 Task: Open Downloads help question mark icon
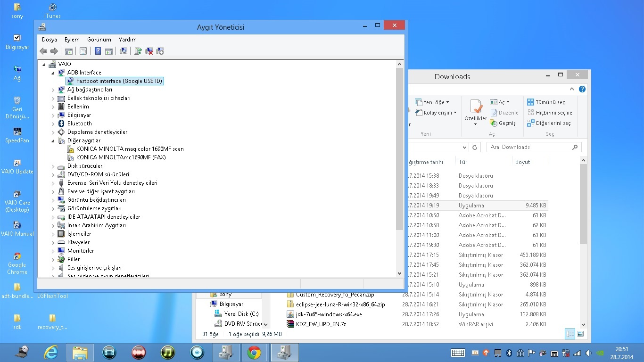point(582,89)
